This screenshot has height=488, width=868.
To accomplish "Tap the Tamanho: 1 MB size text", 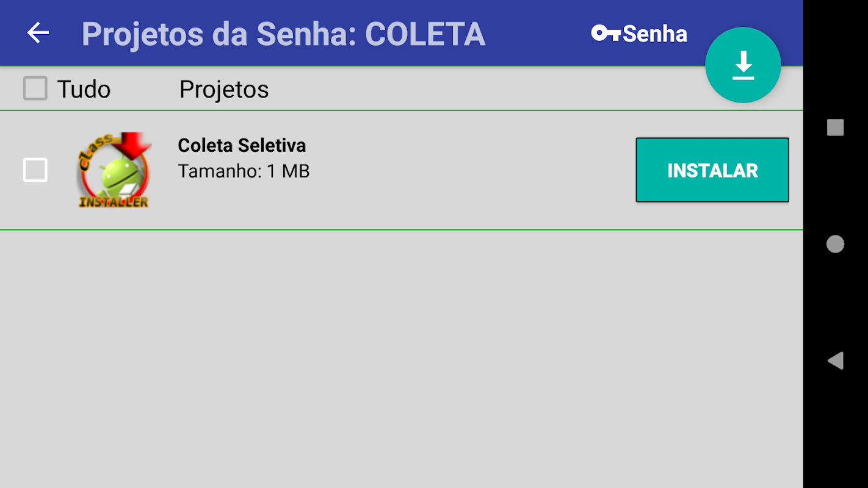I will point(244,171).
